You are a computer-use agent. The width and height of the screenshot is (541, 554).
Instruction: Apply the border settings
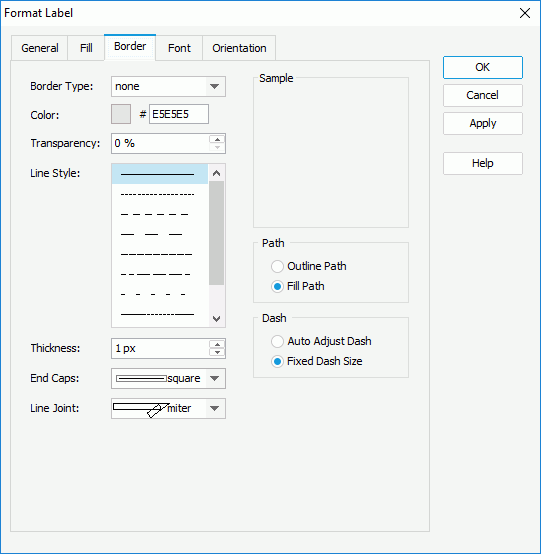coord(483,123)
